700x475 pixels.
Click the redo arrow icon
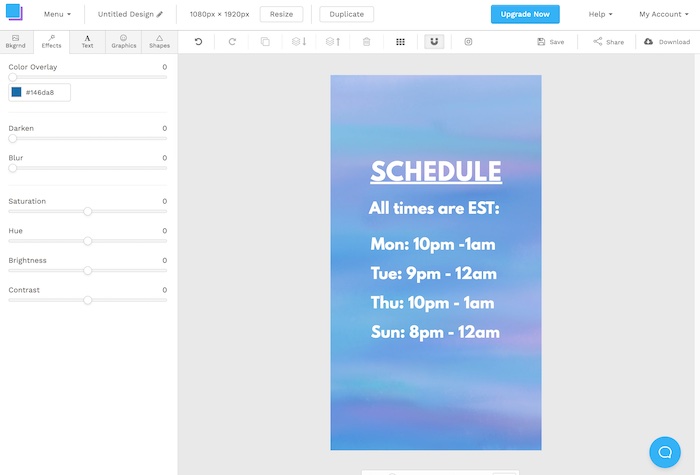click(x=232, y=42)
